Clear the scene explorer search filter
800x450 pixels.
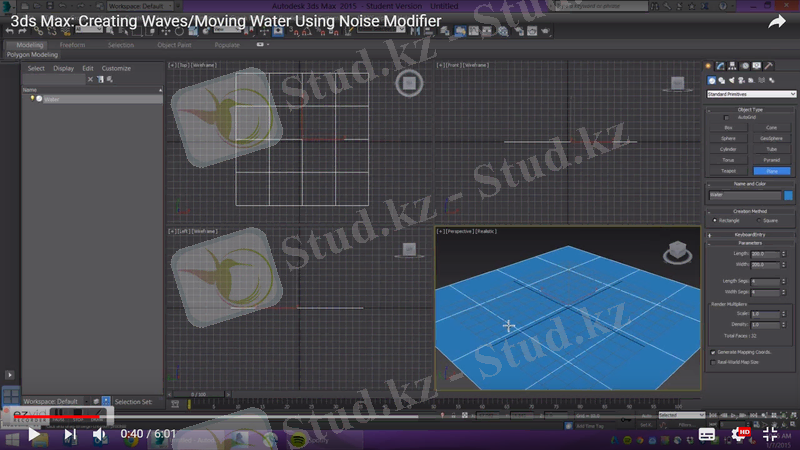pyautogui.click(x=90, y=80)
